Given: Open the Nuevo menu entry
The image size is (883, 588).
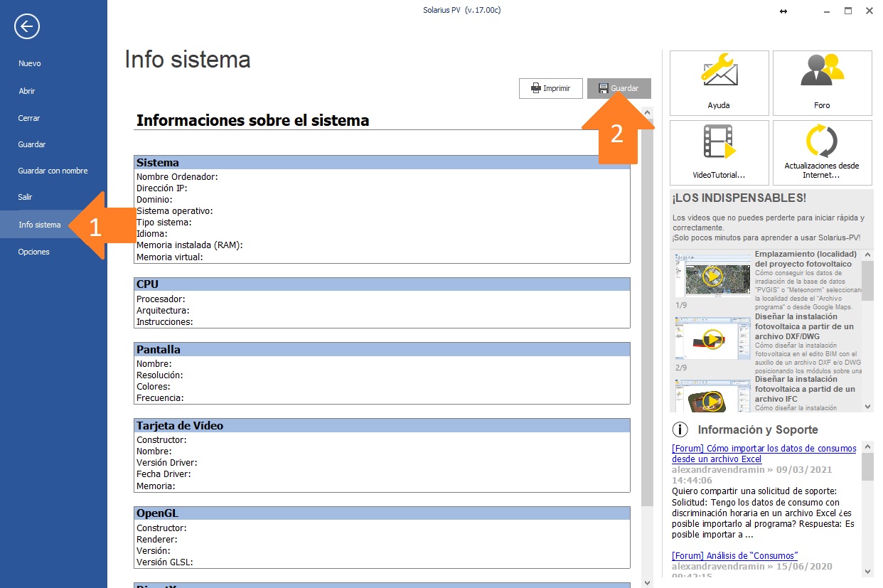Looking at the screenshot, I should [30, 63].
